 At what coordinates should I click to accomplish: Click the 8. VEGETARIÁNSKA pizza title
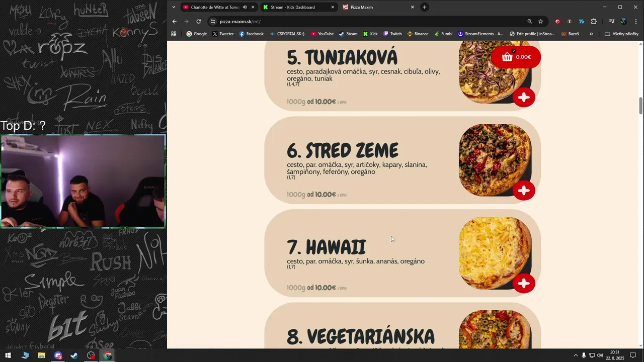tap(361, 337)
